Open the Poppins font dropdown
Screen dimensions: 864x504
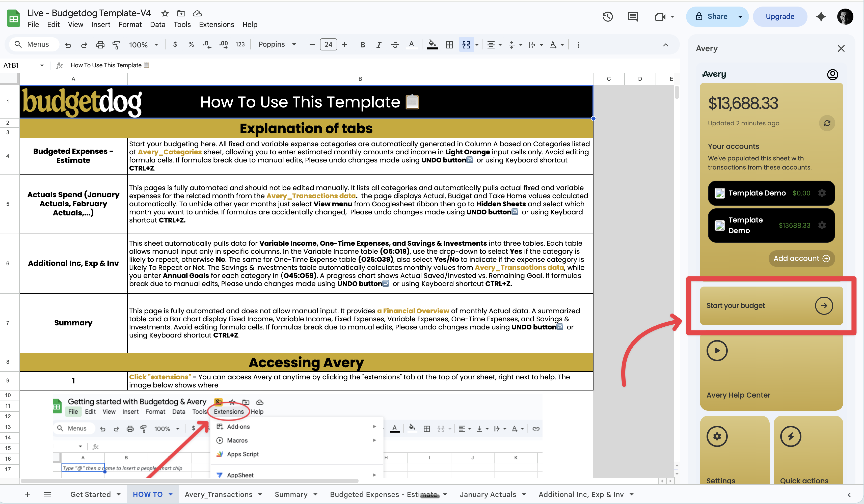[278, 45]
